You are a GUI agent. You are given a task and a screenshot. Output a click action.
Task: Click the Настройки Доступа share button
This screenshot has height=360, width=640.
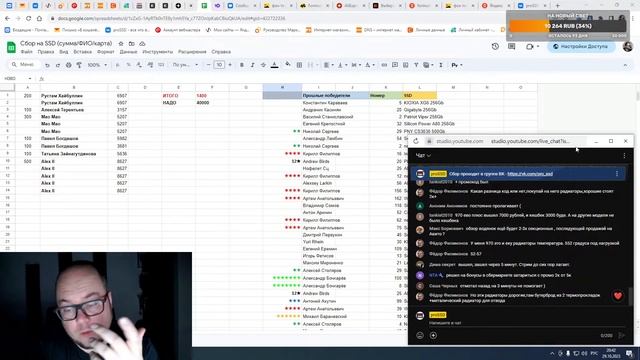pos(581,47)
